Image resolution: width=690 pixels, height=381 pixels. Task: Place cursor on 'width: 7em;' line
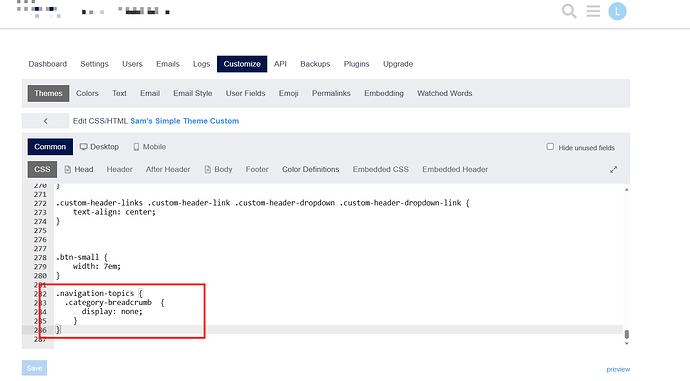pyautogui.click(x=97, y=266)
